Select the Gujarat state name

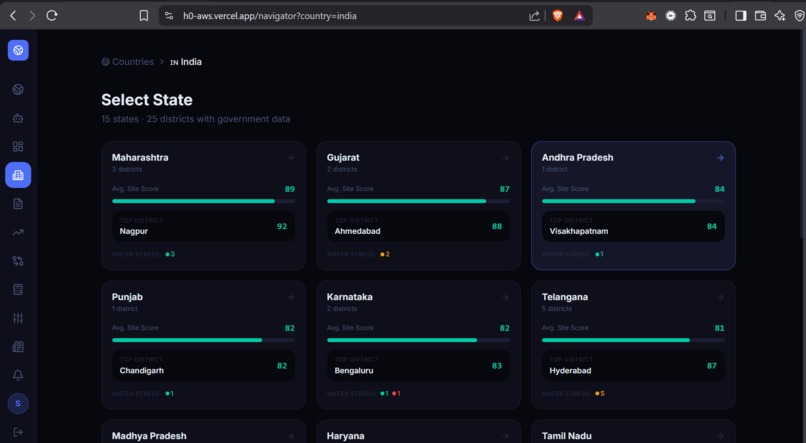(343, 158)
